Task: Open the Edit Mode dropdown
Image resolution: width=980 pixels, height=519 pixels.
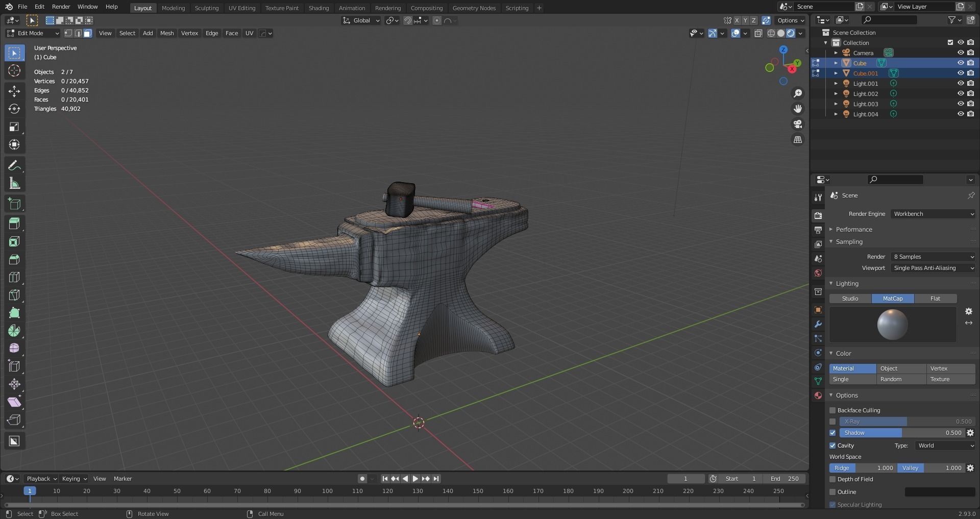Action: coord(33,33)
